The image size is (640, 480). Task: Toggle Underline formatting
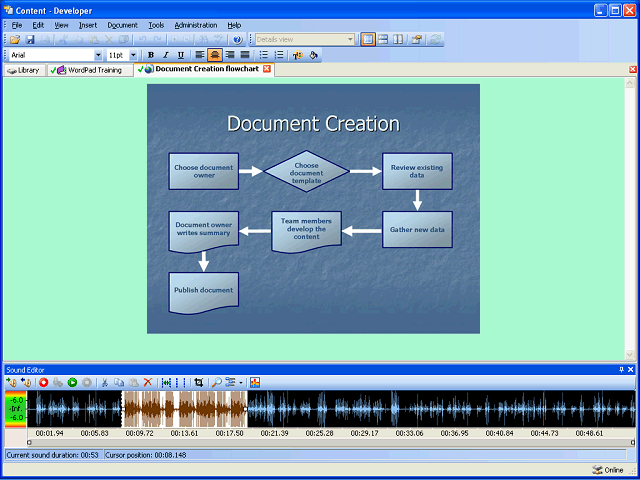pyautogui.click(x=180, y=55)
